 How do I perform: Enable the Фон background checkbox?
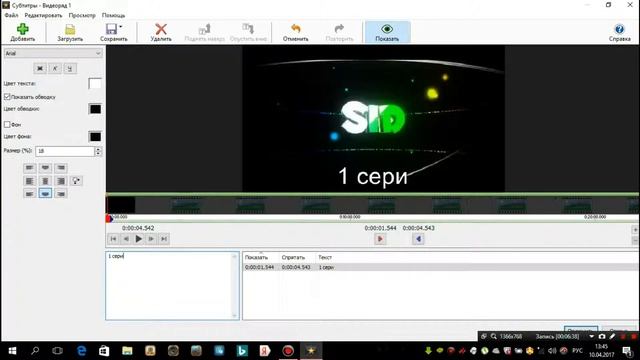pyautogui.click(x=7, y=124)
